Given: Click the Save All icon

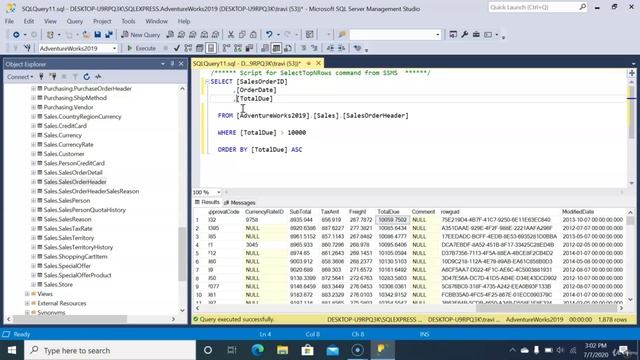Looking at the screenshot, I should click(x=109, y=35).
